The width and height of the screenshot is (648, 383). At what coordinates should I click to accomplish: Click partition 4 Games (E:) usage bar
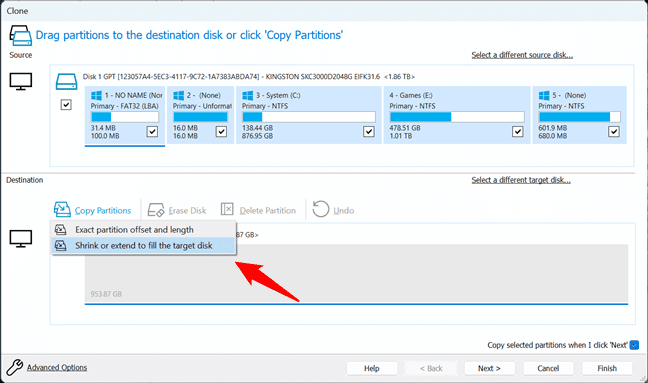457,117
